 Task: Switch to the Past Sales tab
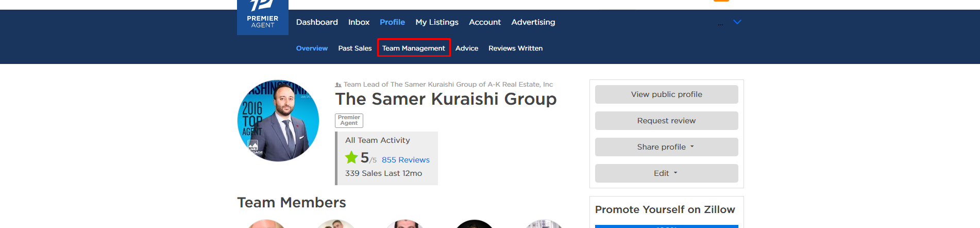tap(354, 48)
